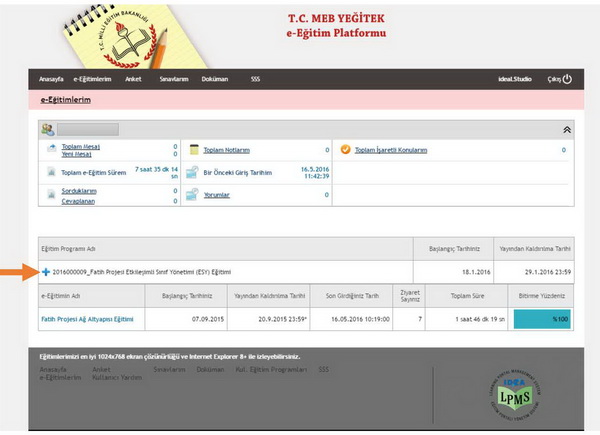The width and height of the screenshot is (600, 435).
Task: Click the grey redacted user name field
Action: point(88,130)
